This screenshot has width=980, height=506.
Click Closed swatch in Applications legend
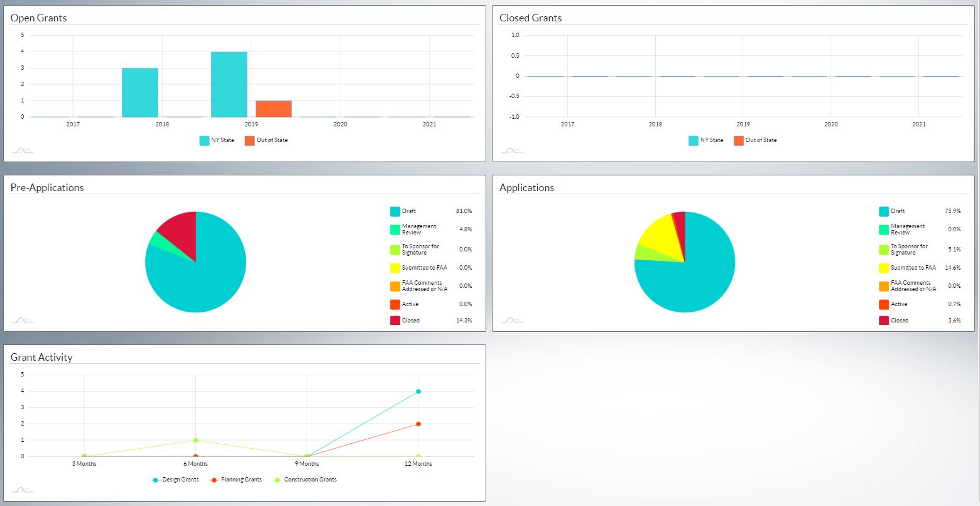coord(884,321)
